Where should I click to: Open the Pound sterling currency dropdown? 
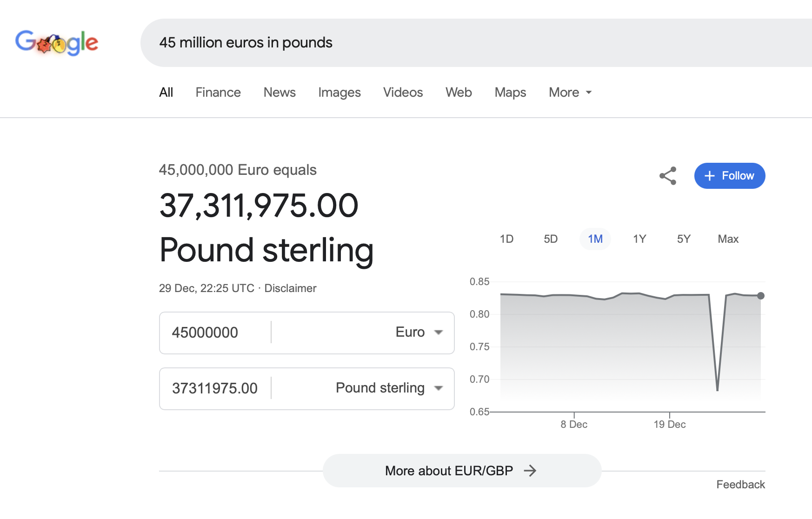pyautogui.click(x=389, y=388)
